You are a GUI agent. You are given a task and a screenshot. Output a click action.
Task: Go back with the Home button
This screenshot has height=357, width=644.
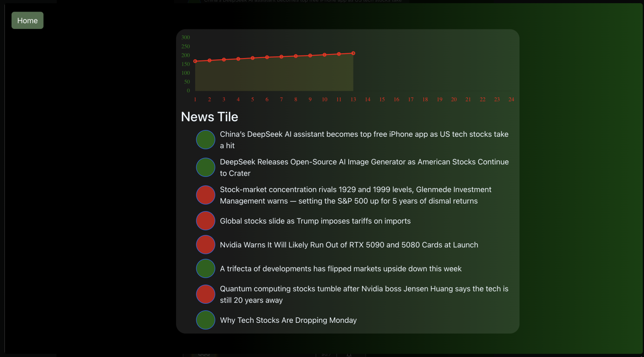click(x=27, y=20)
